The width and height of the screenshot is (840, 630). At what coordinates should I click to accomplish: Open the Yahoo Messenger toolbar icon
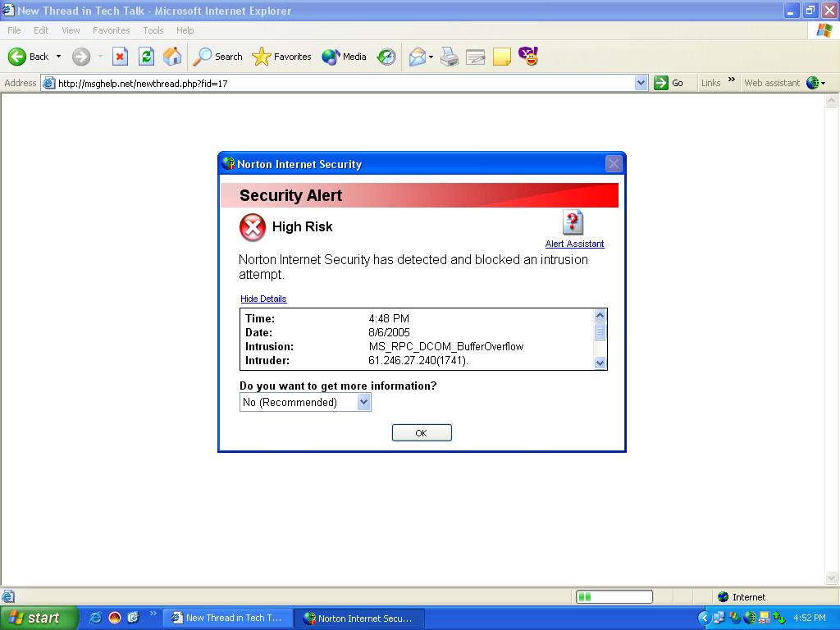click(528, 57)
